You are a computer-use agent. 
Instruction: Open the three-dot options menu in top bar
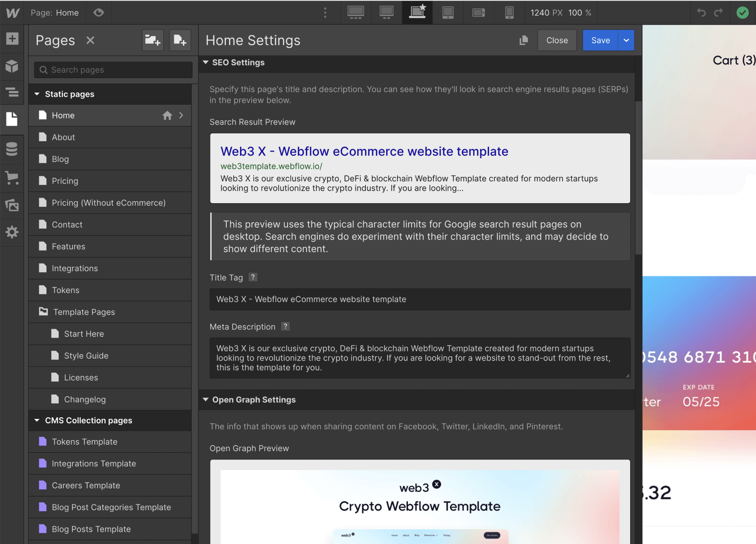(325, 13)
